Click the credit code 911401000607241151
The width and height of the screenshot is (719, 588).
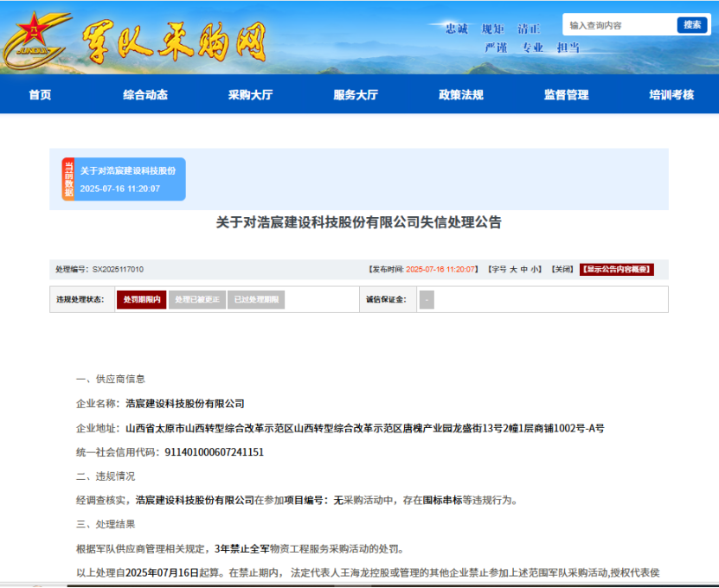tap(214, 452)
